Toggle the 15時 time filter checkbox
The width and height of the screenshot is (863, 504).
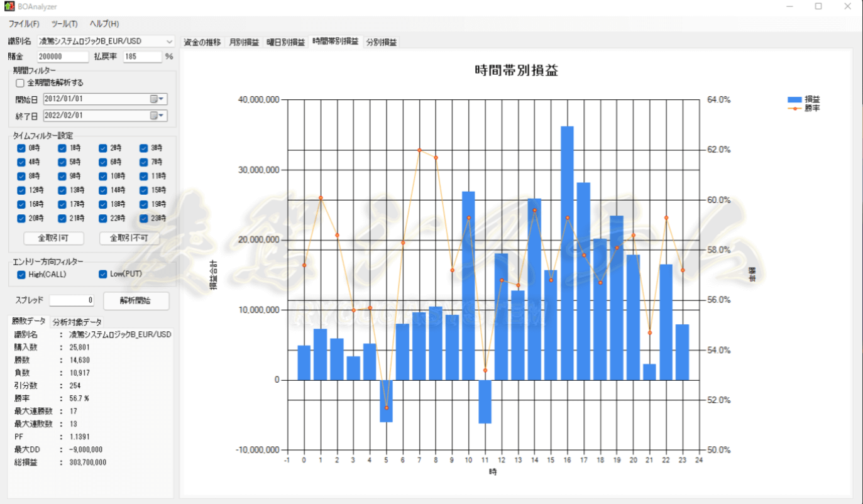coord(143,190)
